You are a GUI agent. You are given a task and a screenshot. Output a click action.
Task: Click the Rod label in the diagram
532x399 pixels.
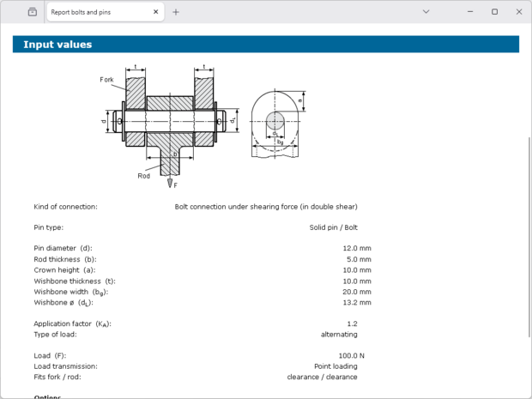tap(144, 176)
